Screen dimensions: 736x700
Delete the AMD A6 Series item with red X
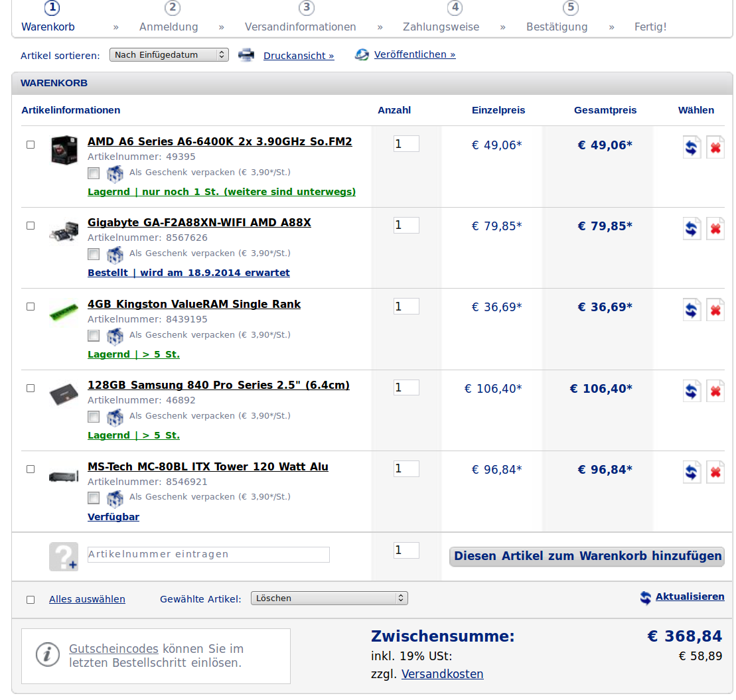pyautogui.click(x=715, y=147)
